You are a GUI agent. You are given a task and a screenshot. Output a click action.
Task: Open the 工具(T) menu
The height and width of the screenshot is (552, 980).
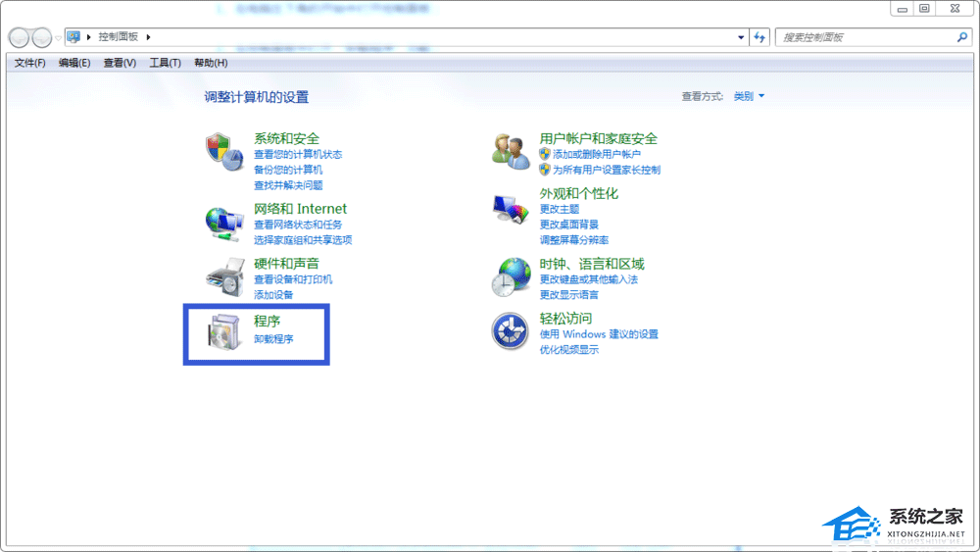(165, 63)
